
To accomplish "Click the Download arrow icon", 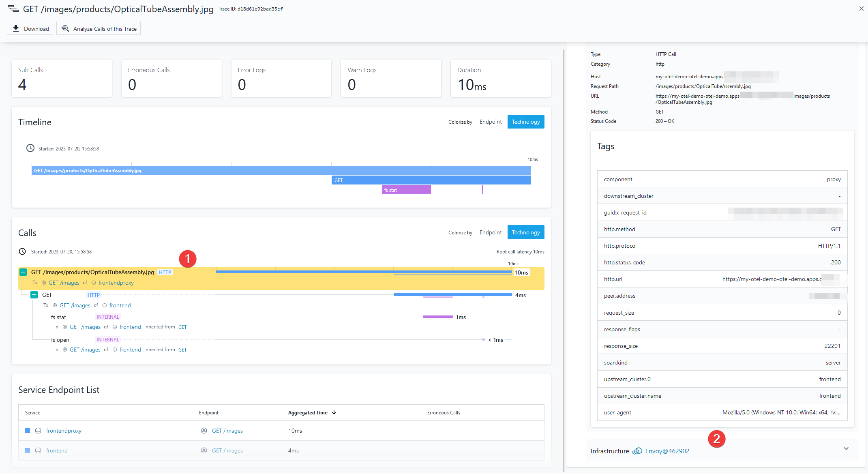I will tap(16, 28).
